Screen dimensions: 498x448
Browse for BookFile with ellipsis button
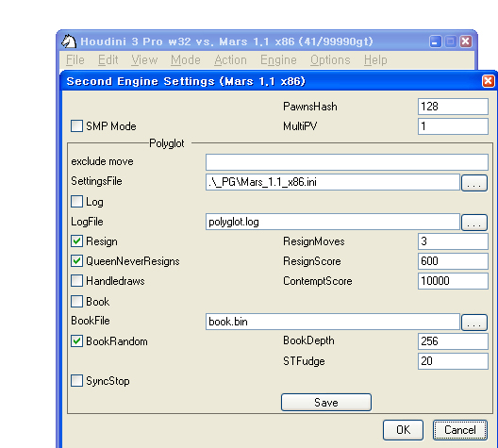[474, 323]
